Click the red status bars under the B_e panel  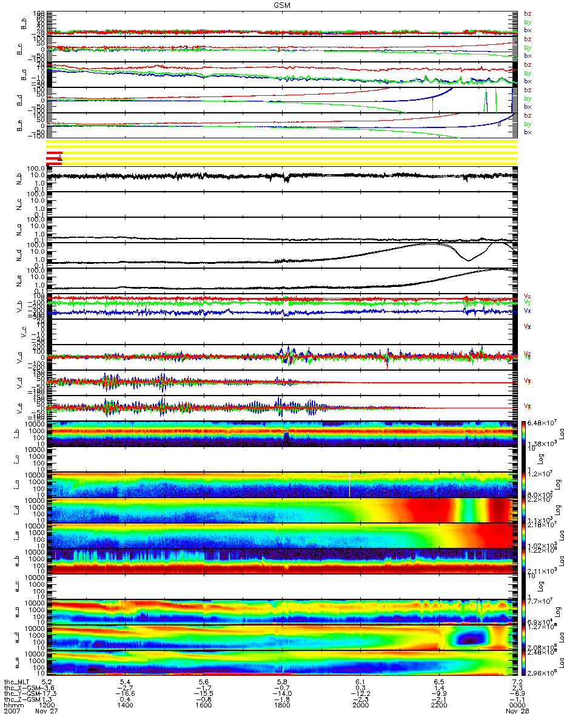pos(54,158)
